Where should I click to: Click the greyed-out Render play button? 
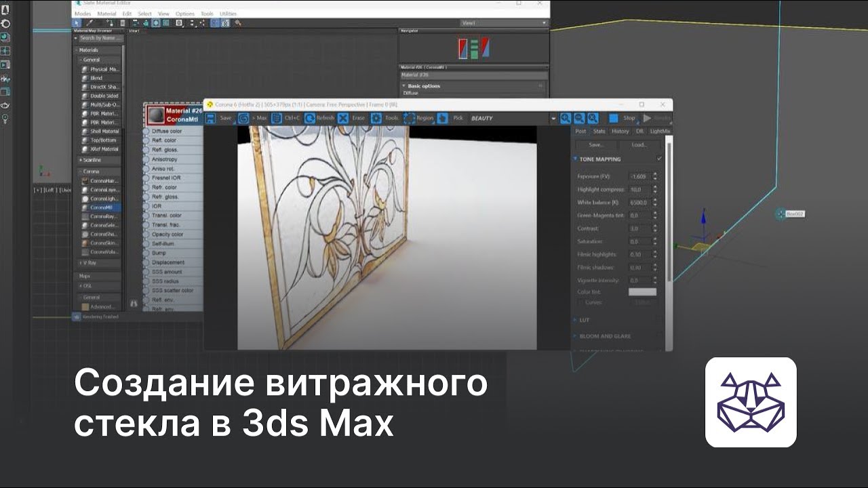pos(647,118)
